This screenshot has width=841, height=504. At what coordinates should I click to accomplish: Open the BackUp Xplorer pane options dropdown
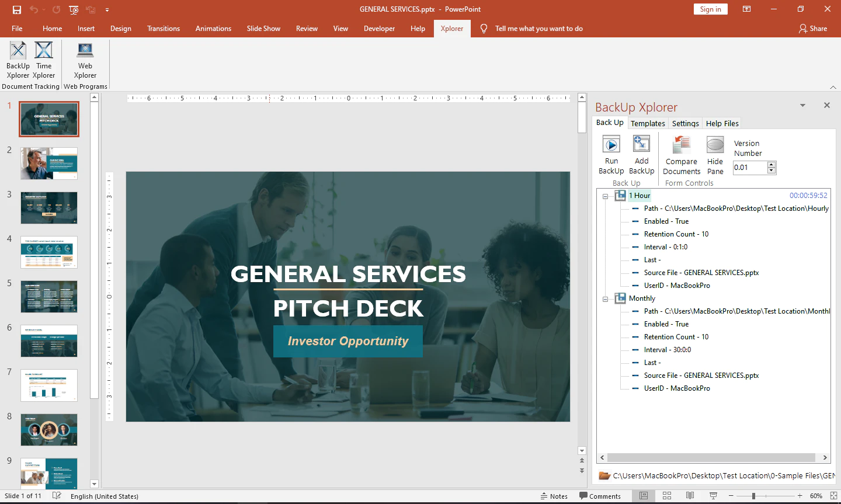click(802, 106)
